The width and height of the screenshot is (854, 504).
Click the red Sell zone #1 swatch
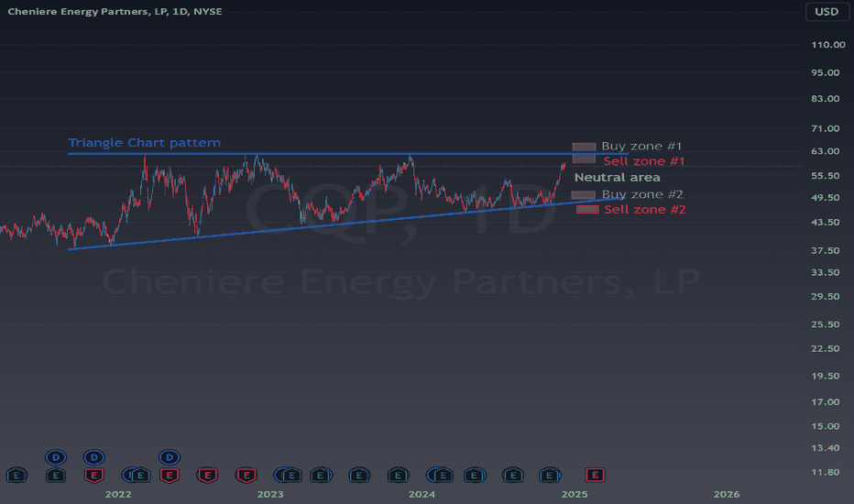coord(584,159)
